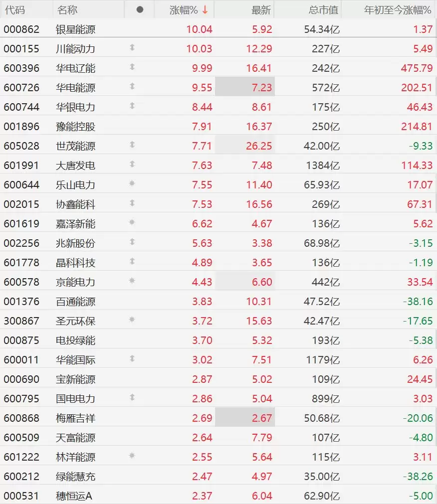The image size is (437, 504).
Task: Click year-to-date change 475.79
Action: coord(417,68)
